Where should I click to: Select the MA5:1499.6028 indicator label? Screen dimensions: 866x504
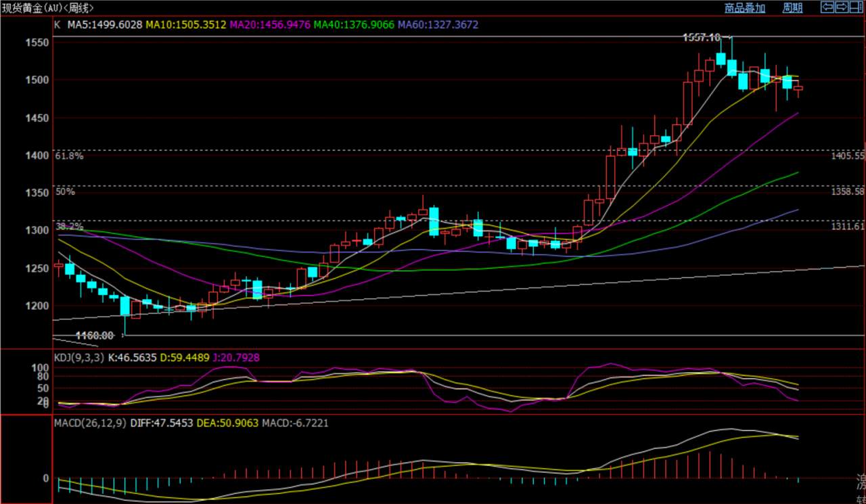click(x=104, y=24)
